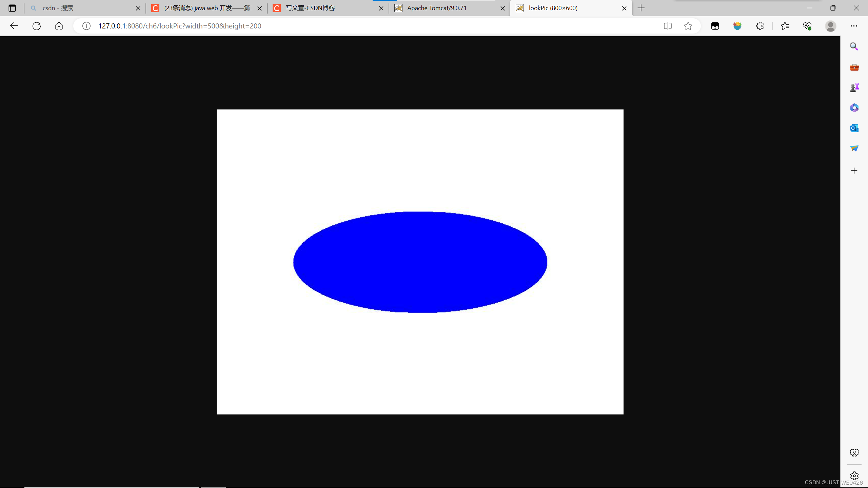Refresh the lookPic page

37,26
